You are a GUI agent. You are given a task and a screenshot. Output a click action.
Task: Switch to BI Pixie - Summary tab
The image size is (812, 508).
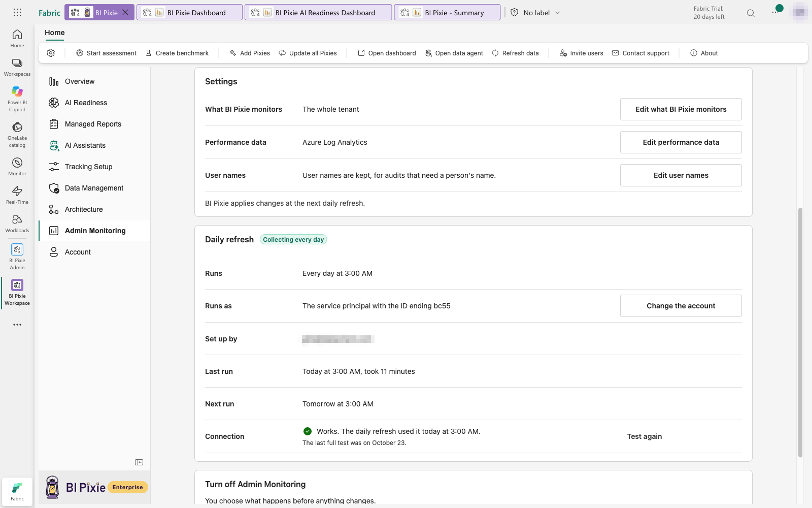click(x=447, y=13)
